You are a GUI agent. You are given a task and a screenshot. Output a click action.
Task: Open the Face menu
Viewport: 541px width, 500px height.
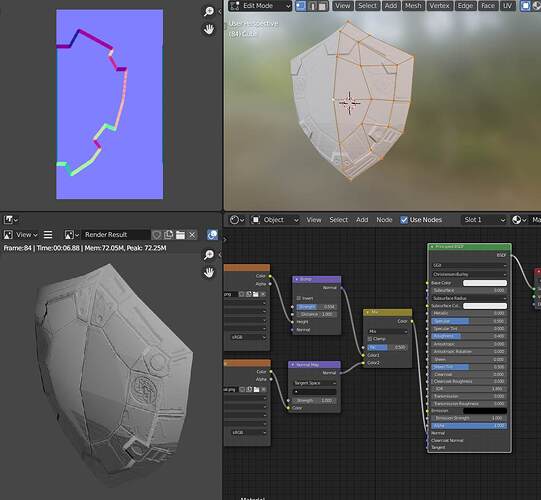[x=487, y=6]
